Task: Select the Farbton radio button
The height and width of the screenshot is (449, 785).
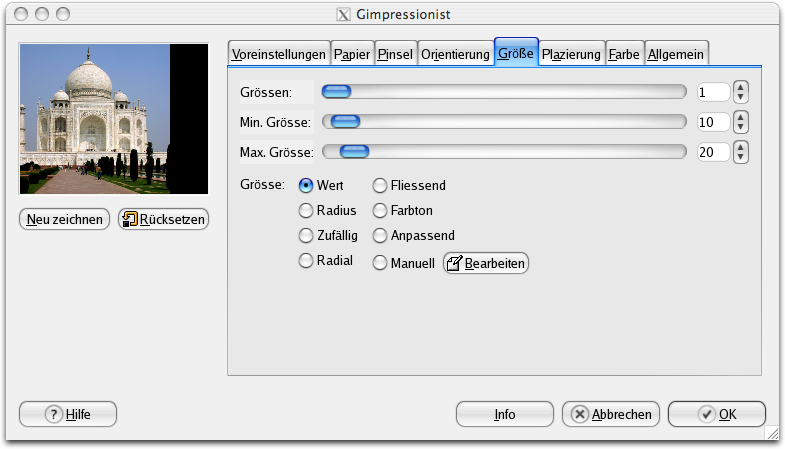Action: coord(380,211)
